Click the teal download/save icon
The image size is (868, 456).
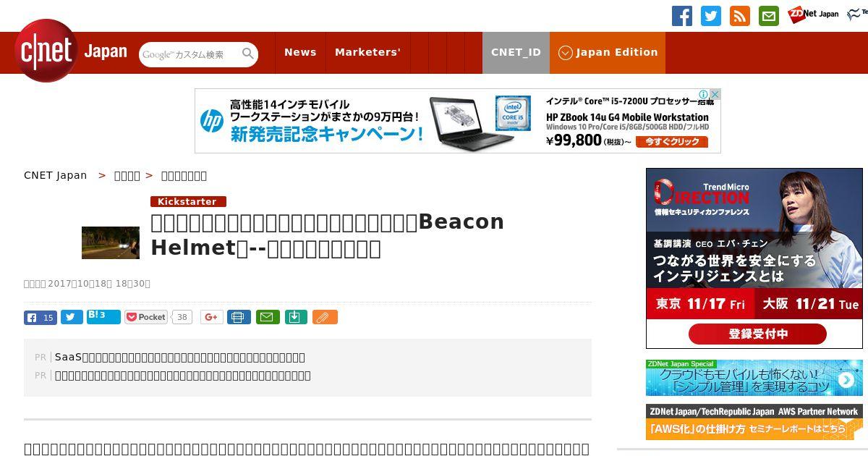(296, 317)
